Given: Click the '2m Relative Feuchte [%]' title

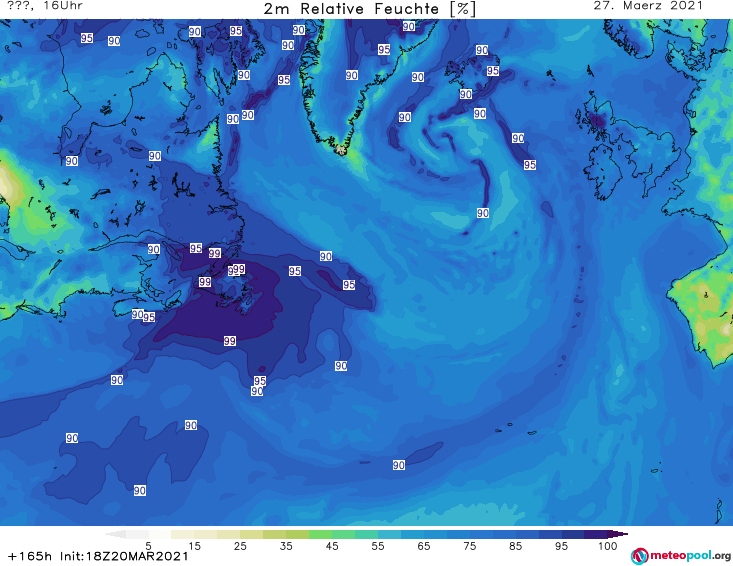Looking at the screenshot, I should (x=369, y=9).
